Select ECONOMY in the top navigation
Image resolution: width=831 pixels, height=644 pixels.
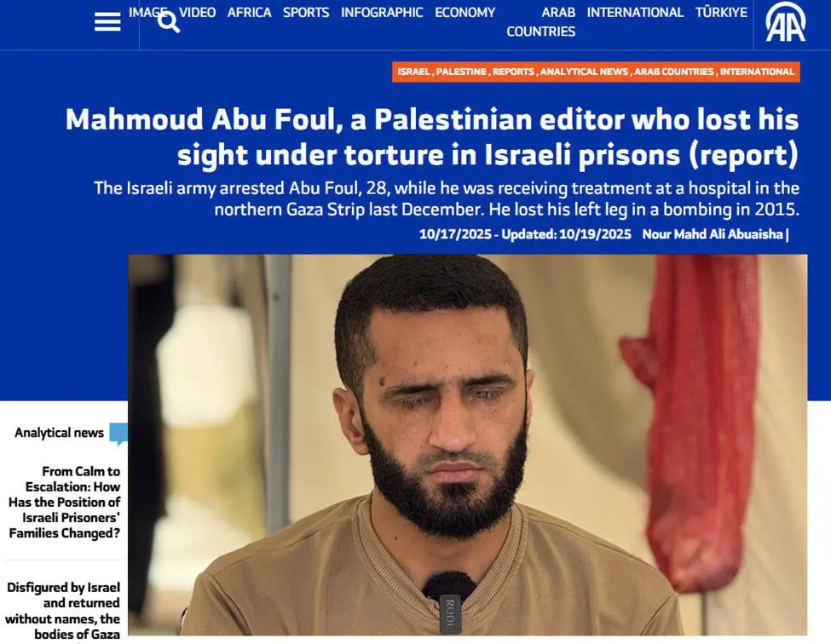tap(465, 12)
